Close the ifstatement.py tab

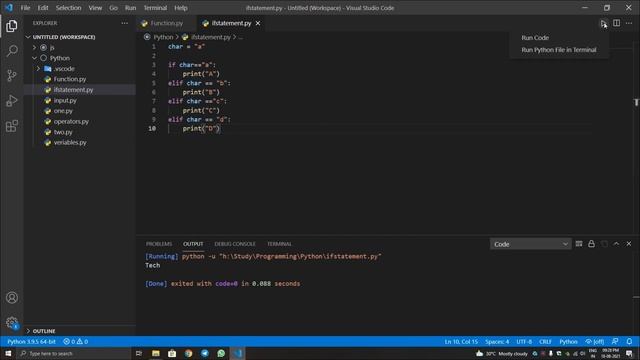[258, 23]
